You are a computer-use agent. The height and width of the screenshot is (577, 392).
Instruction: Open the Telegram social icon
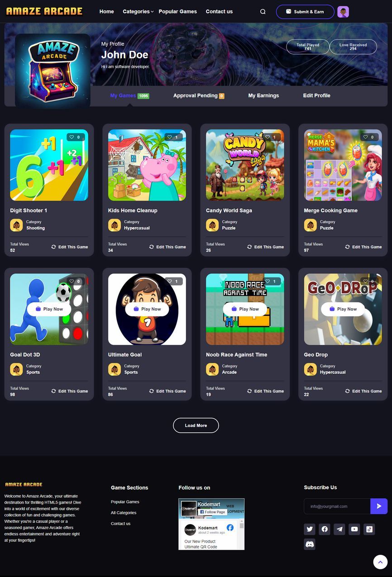coord(339,529)
